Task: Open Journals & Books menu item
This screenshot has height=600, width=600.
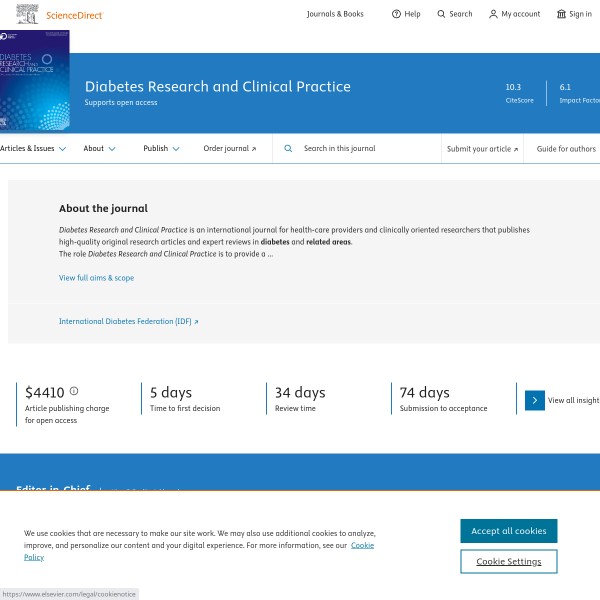Action: click(335, 14)
